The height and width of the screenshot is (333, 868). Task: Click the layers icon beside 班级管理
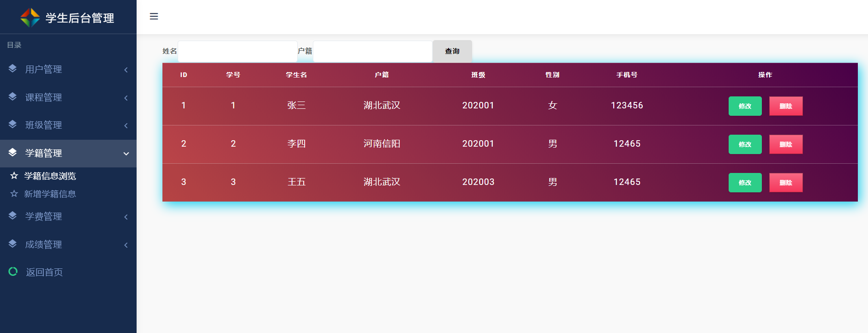tap(12, 125)
